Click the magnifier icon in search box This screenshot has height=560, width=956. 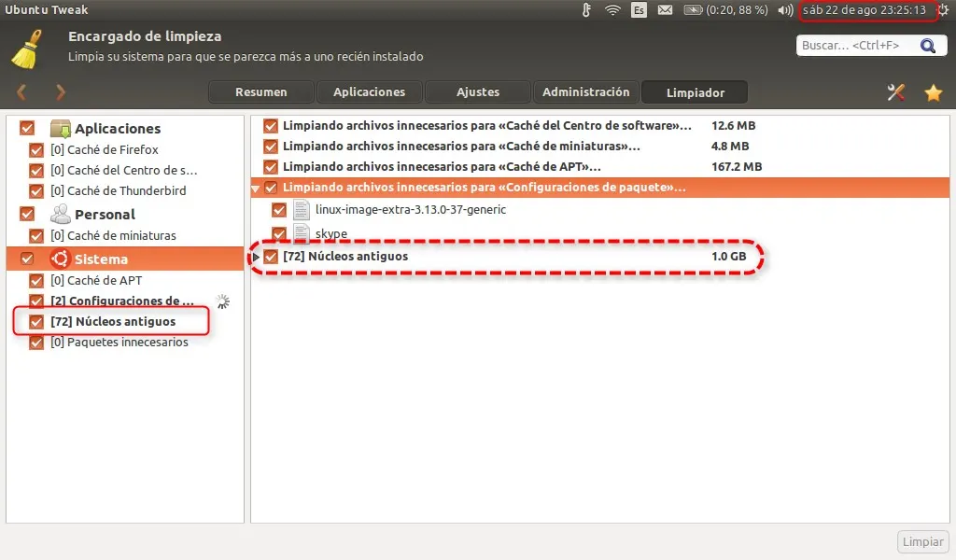tap(927, 46)
